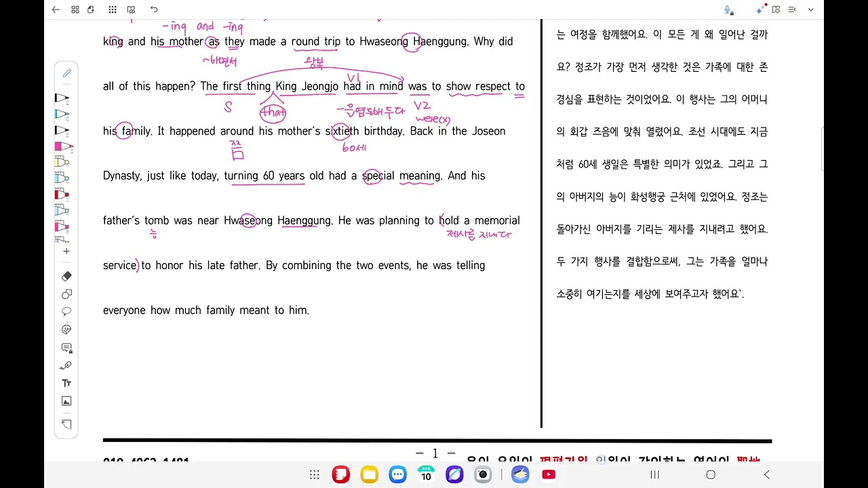868x488 pixels.
Task: Open the yellow My Files app
Action: point(369,474)
